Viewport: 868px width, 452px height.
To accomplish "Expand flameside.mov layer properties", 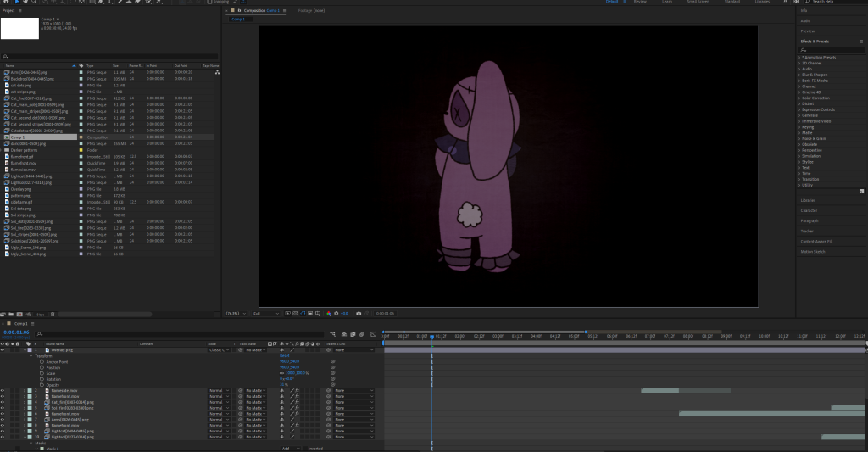I will [25, 390].
